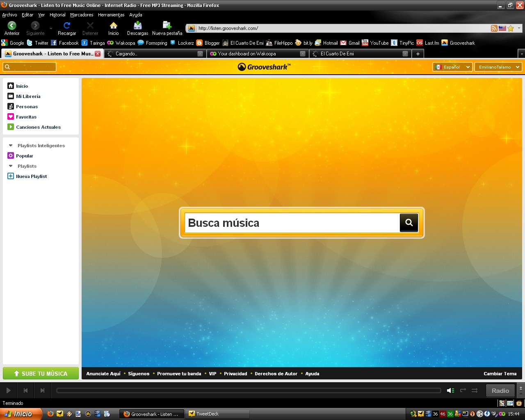525x420 pixels.
Task: Click inside the Busca música search field
Action: pyautogui.click(x=287, y=223)
